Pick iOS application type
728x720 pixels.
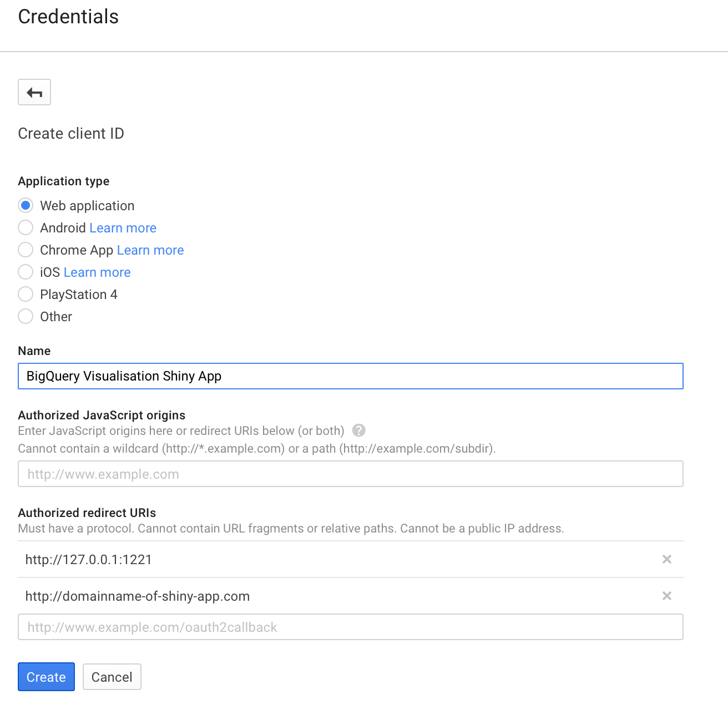26,272
